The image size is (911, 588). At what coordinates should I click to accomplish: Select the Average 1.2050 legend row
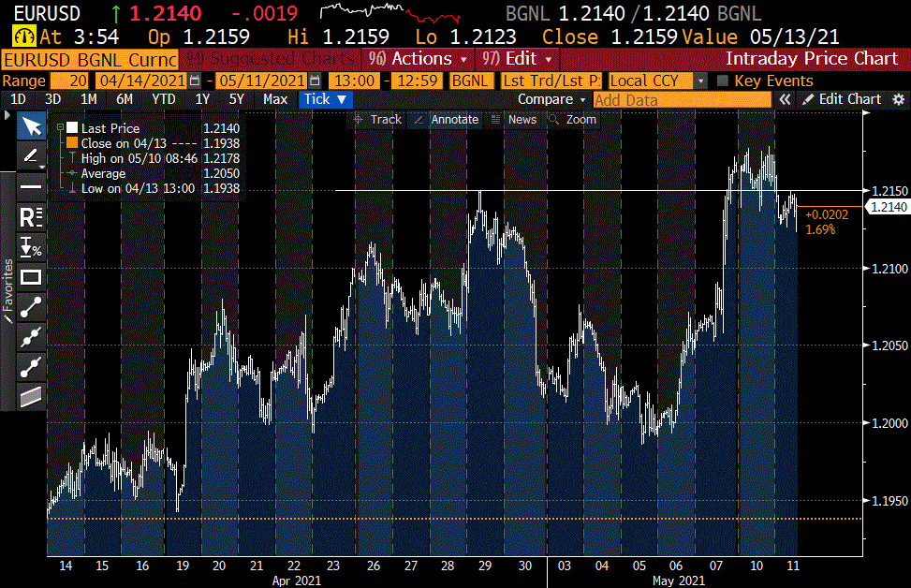click(x=154, y=173)
